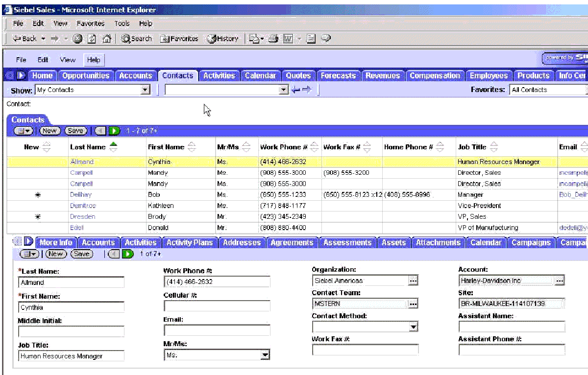Go to the previous record in contact form

[114, 254]
